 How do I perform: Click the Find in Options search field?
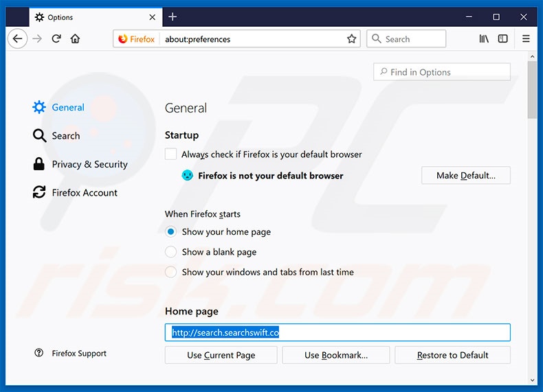tap(442, 72)
